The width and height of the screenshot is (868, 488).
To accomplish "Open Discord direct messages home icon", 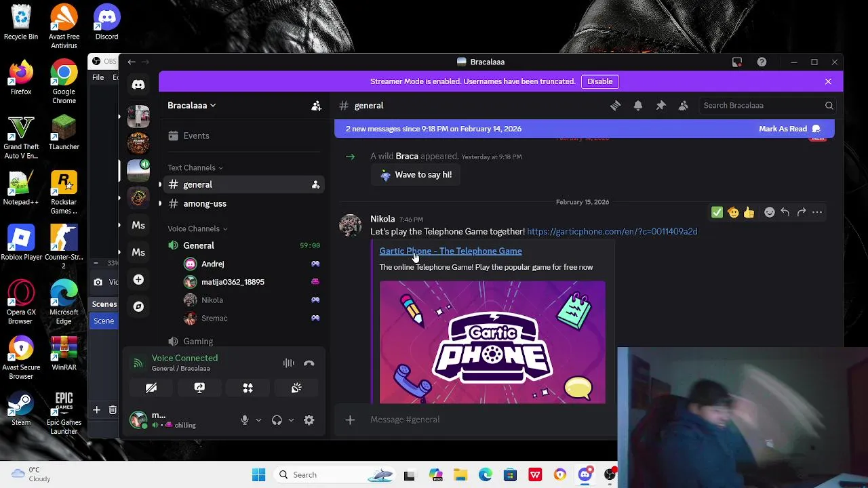I will [x=138, y=85].
